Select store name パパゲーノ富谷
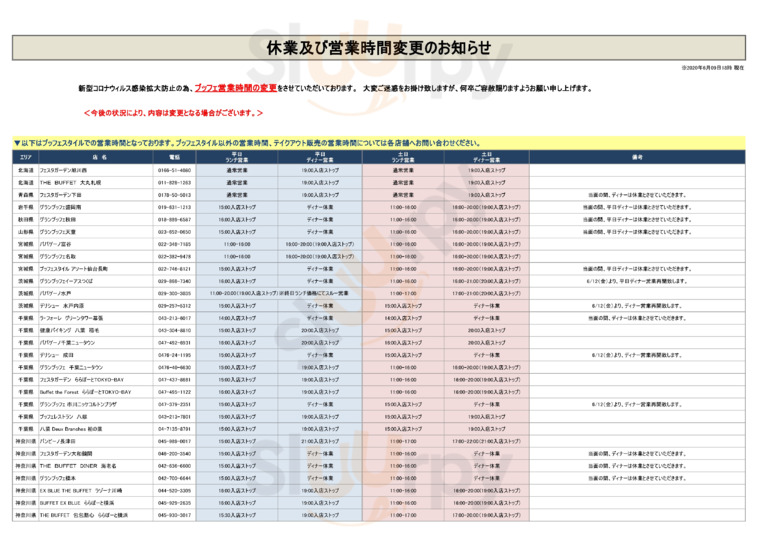The image size is (758, 536). [x=55, y=245]
